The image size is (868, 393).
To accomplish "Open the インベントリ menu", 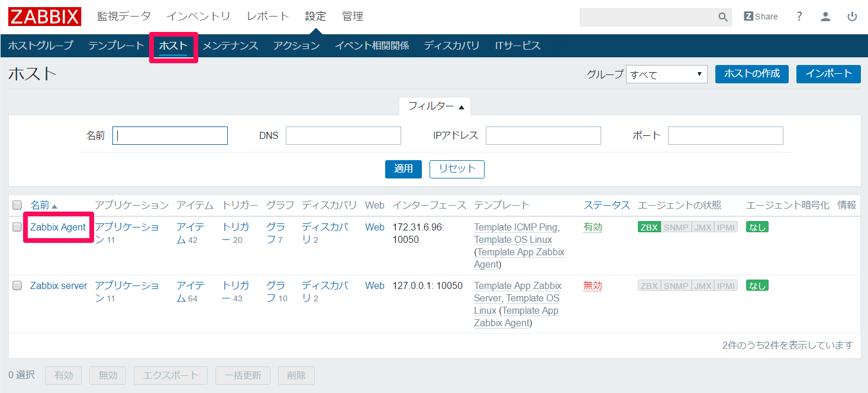I will coord(199,17).
